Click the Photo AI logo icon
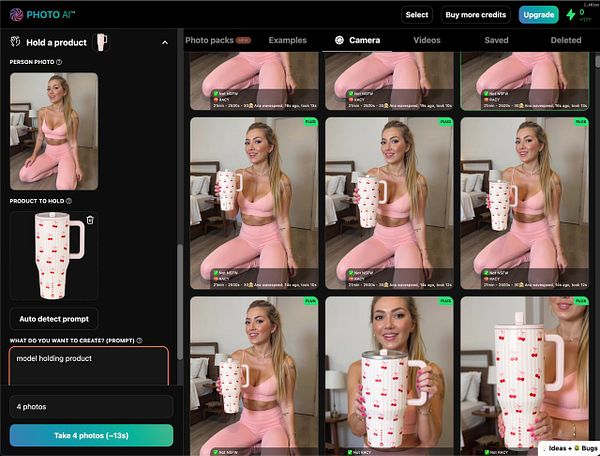This screenshot has width=600, height=456. [x=16, y=15]
